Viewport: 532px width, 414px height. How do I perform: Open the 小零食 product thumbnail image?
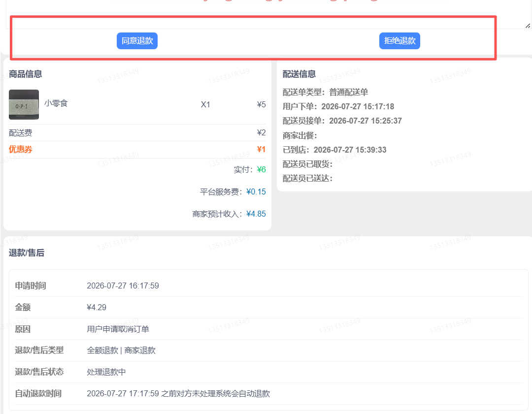[x=24, y=104]
